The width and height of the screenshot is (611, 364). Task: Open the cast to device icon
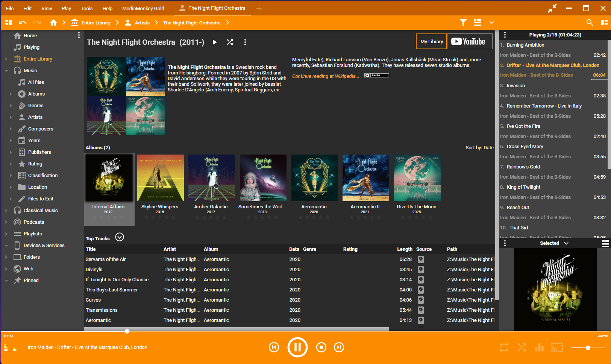(557, 347)
